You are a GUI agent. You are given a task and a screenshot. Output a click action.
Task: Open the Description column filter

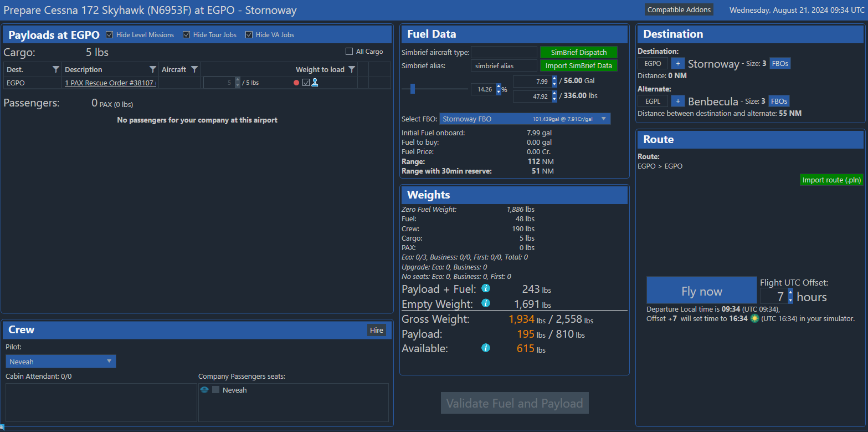[x=153, y=69]
